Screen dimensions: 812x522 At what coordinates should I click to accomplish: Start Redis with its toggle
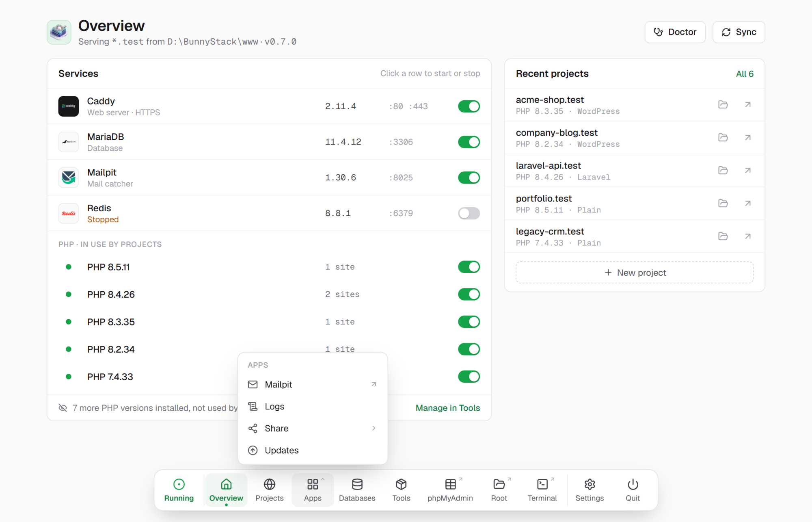[x=469, y=213]
